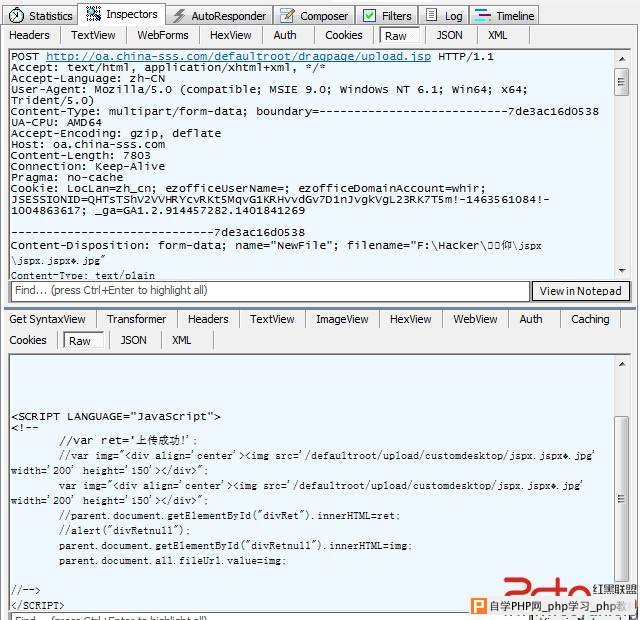Open the Log tab

pos(444,16)
